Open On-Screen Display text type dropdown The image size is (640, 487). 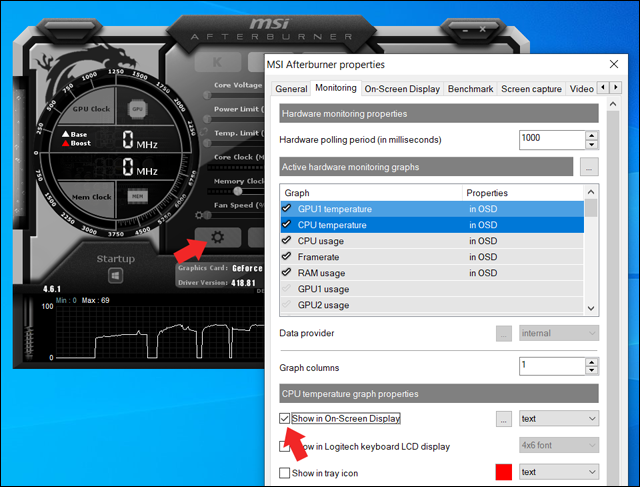[559, 418]
